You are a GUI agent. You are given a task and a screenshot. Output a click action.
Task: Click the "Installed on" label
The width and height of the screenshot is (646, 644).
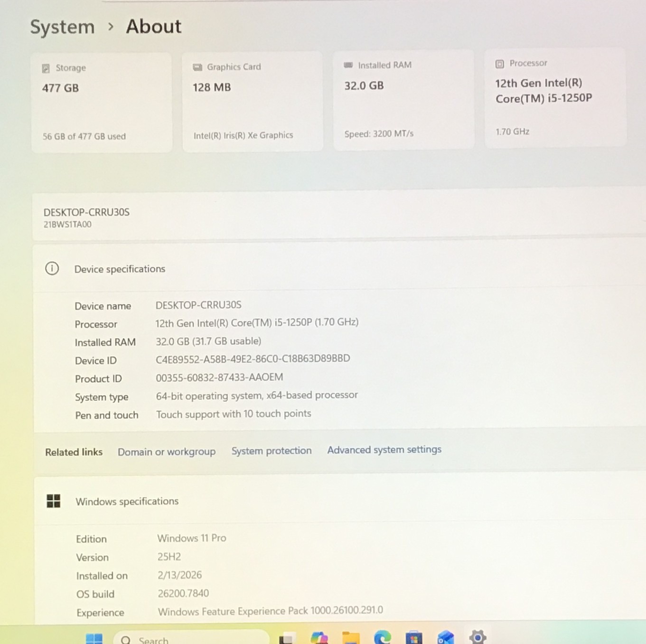(102, 576)
